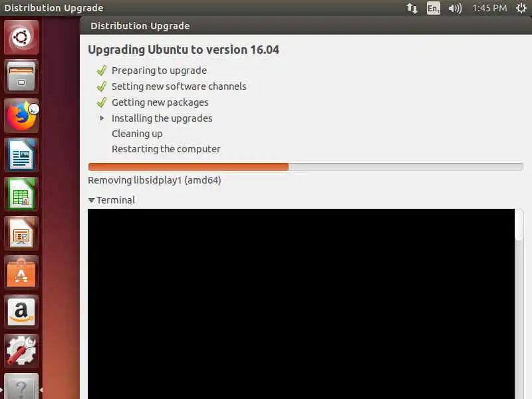Click the arrow beside Installing the upgrades

[102, 118]
